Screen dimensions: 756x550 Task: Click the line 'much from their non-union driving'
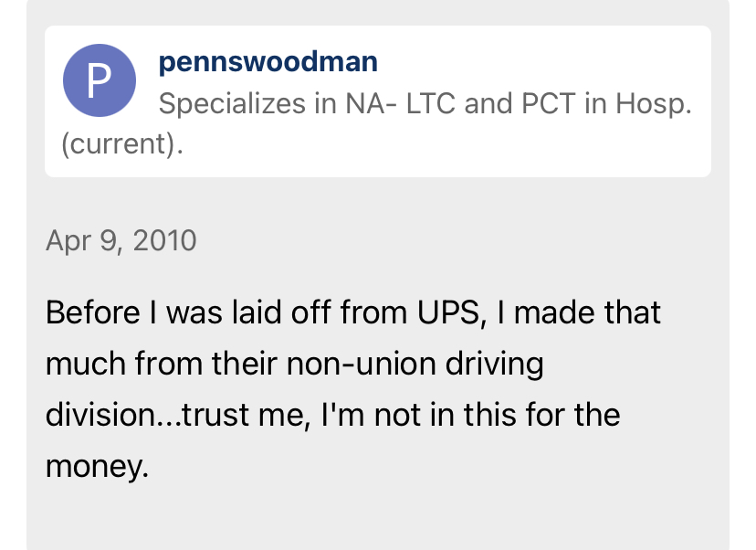point(295,365)
